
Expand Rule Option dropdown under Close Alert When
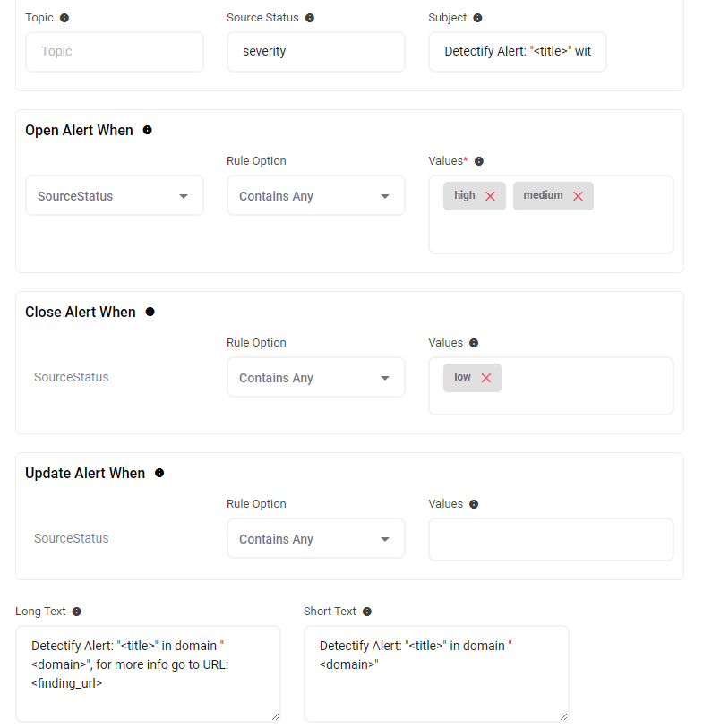click(315, 378)
